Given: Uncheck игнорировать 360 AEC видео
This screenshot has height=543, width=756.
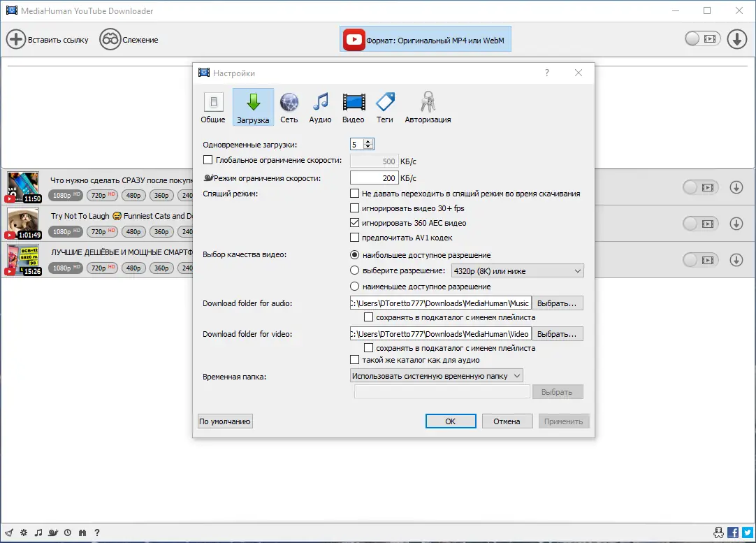Looking at the screenshot, I should point(356,224).
